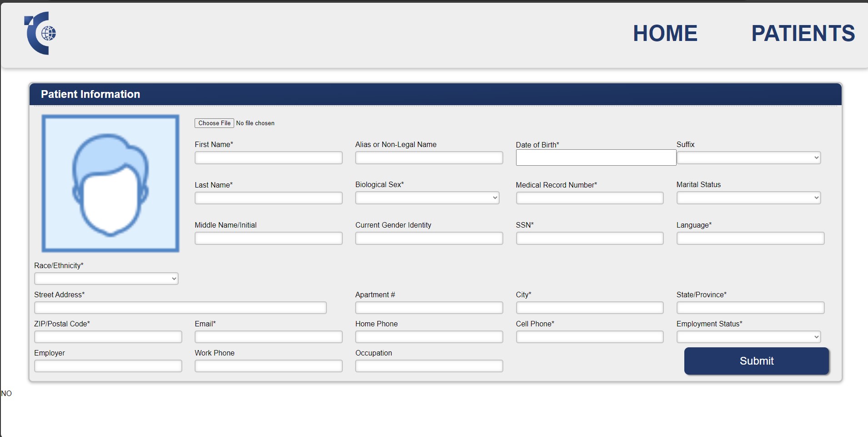
Task: Select the Employment Status dropdown
Action: 748,337
